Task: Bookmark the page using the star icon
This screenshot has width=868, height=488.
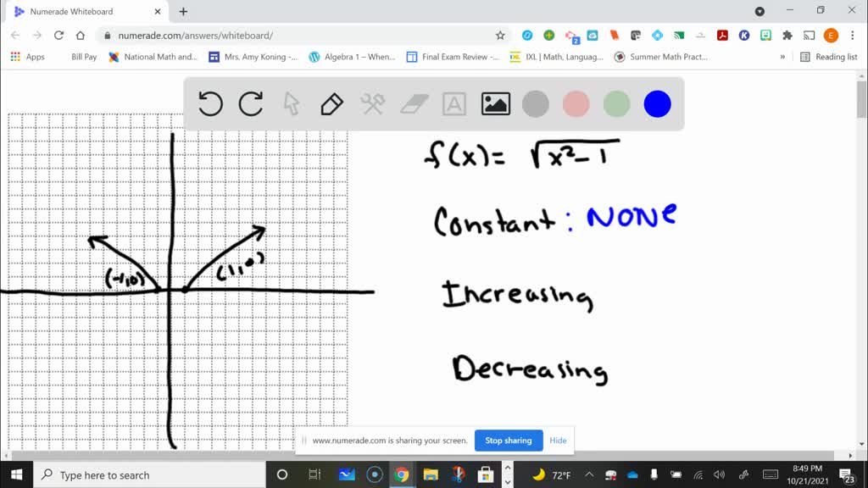Action: tap(500, 36)
